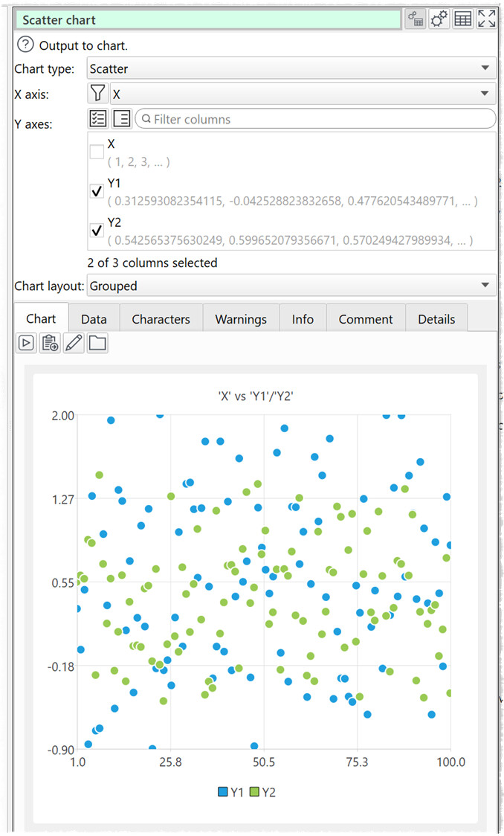The width and height of the screenshot is (504, 836).
Task: Click the Filter columns search field
Action: (x=316, y=119)
